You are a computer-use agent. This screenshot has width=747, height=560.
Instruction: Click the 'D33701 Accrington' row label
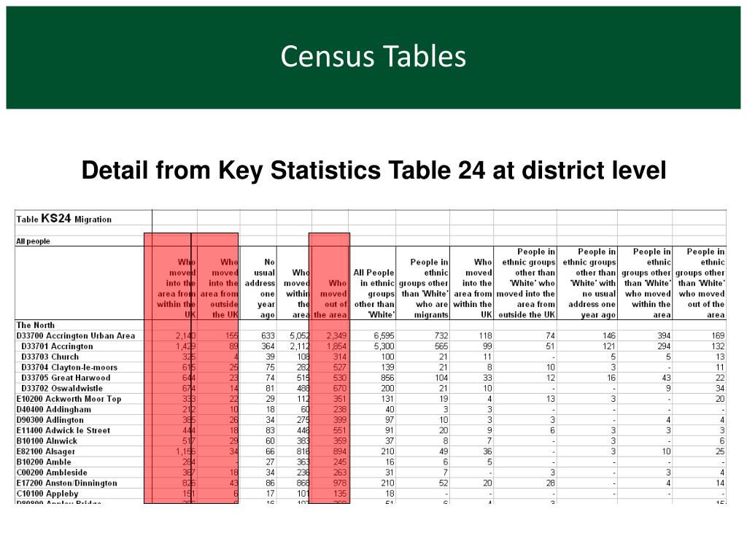coord(57,346)
